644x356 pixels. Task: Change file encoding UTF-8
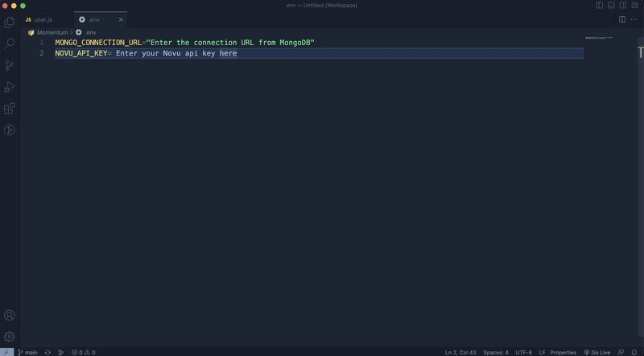pyautogui.click(x=524, y=352)
